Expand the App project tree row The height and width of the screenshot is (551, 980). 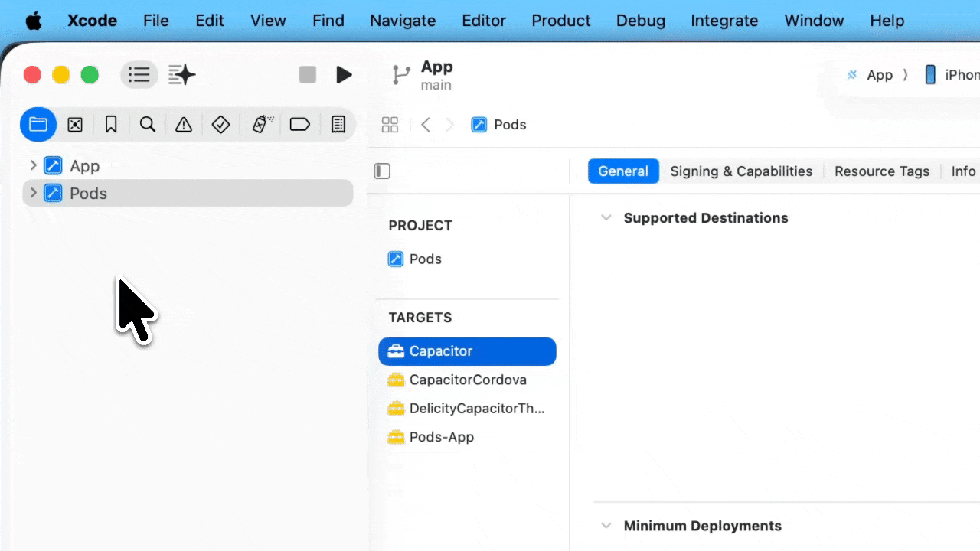tap(33, 165)
